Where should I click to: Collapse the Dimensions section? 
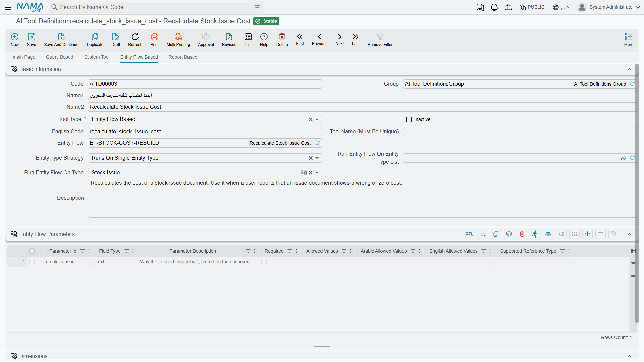[x=630, y=356]
